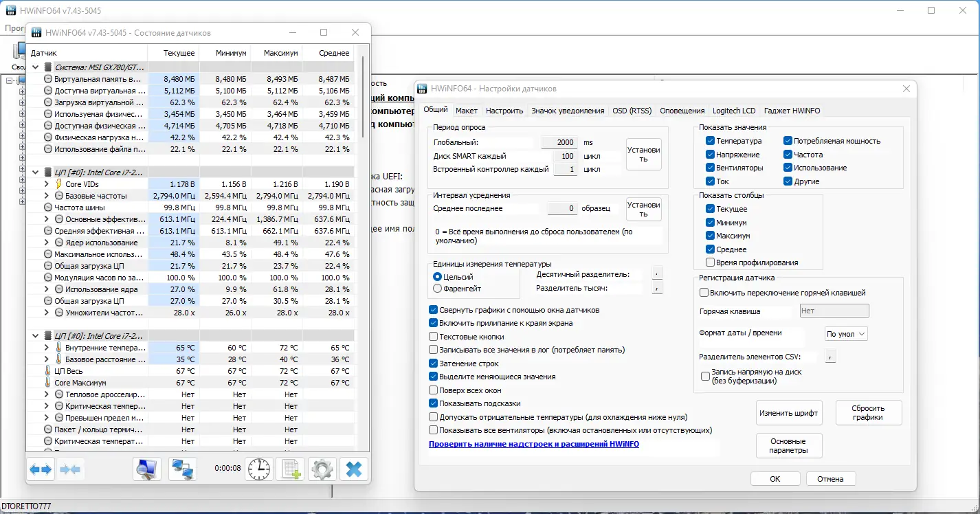Click the circle icon beside Тепловое дросселир…
The image size is (980, 514).
(x=58, y=394)
